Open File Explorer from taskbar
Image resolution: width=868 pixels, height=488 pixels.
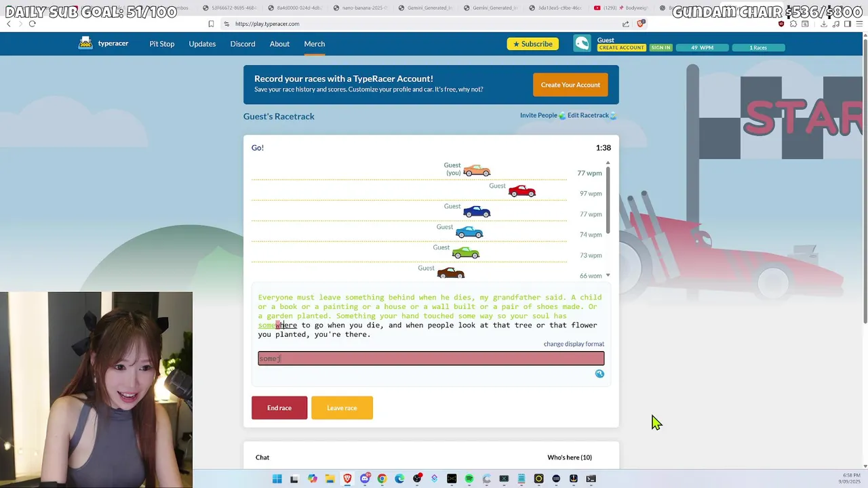click(x=330, y=479)
